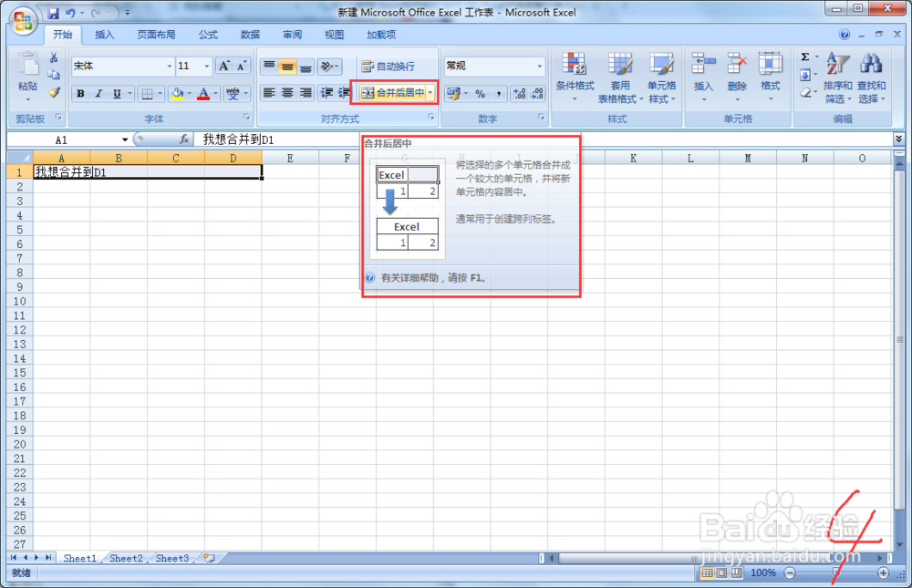
Task: Toggle Underline formatting
Action: (x=117, y=94)
